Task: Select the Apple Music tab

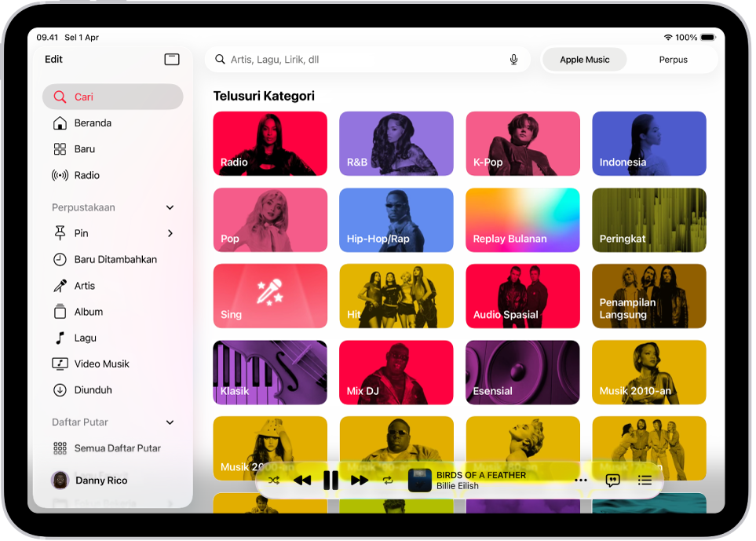Action: (584, 59)
